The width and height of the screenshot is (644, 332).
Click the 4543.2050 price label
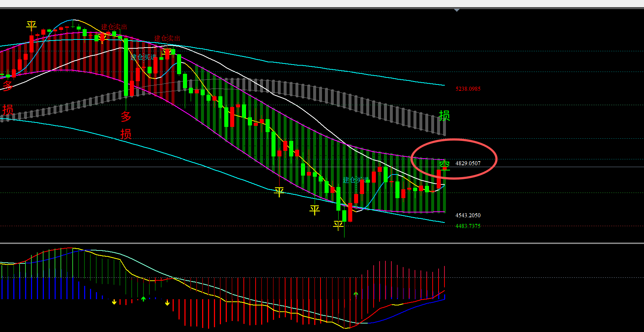(x=468, y=215)
